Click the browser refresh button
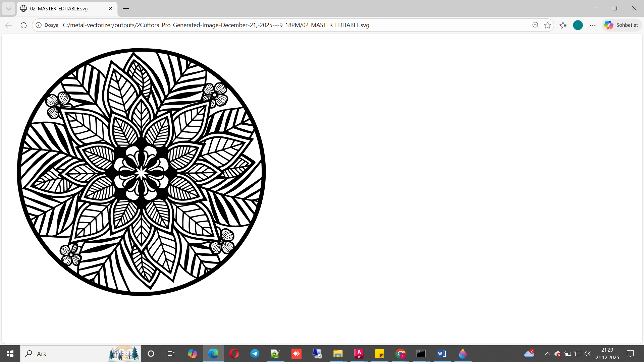Viewport: 644px width, 362px height. [x=23, y=25]
